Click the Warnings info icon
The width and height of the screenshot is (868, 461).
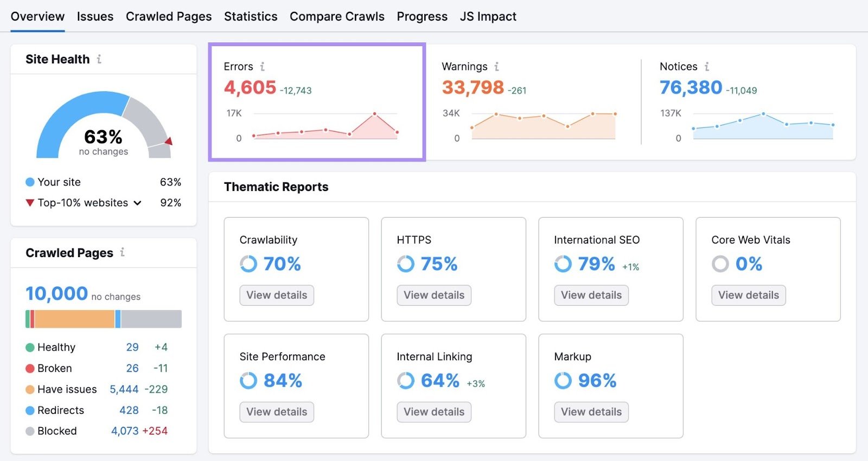(x=496, y=67)
